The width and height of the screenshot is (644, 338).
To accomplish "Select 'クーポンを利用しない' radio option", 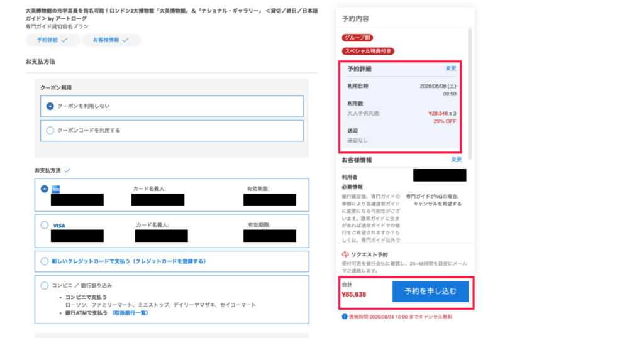I will coord(50,106).
